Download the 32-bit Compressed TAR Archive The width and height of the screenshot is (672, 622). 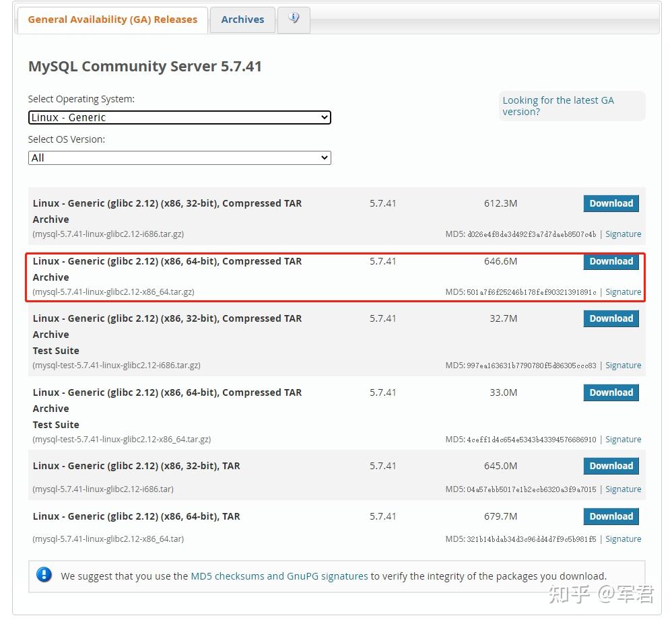click(610, 203)
